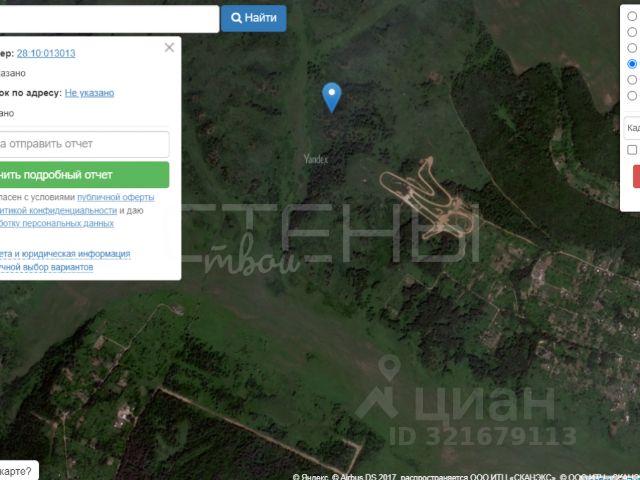The height and width of the screenshot is (480, 640).
Task: Open cadastral number link 28:10:013013
Action: pos(46,53)
